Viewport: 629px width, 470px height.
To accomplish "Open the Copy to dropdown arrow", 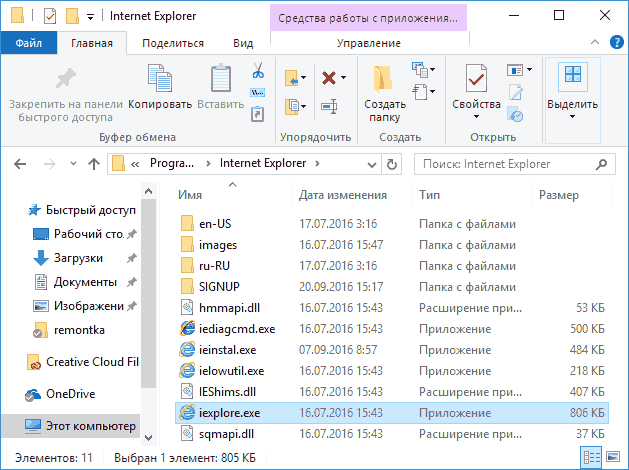I will [x=304, y=106].
